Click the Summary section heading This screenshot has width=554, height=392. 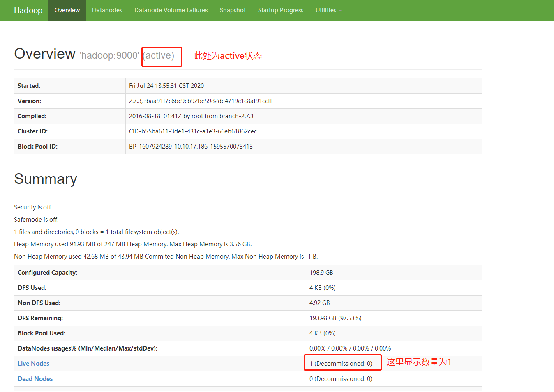(x=46, y=179)
